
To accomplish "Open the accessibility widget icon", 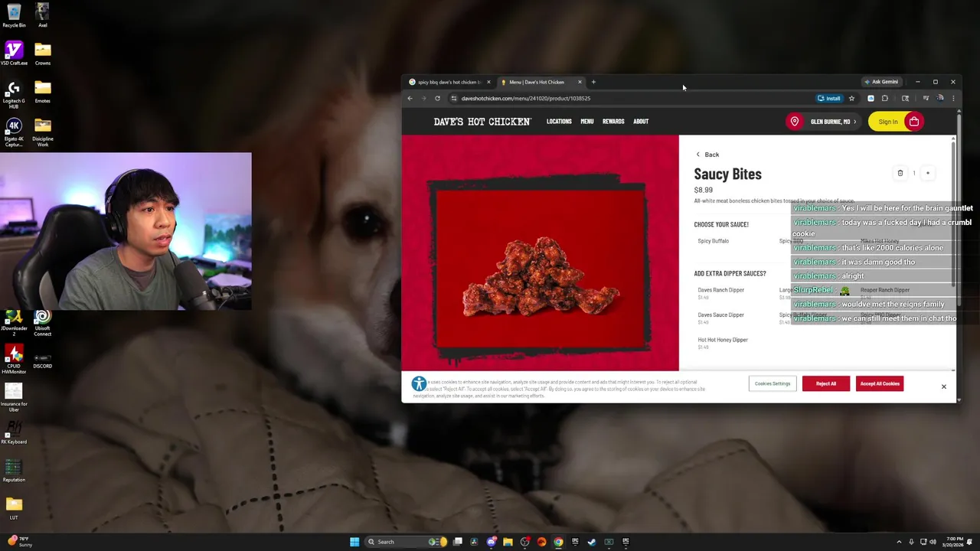I will pyautogui.click(x=419, y=384).
